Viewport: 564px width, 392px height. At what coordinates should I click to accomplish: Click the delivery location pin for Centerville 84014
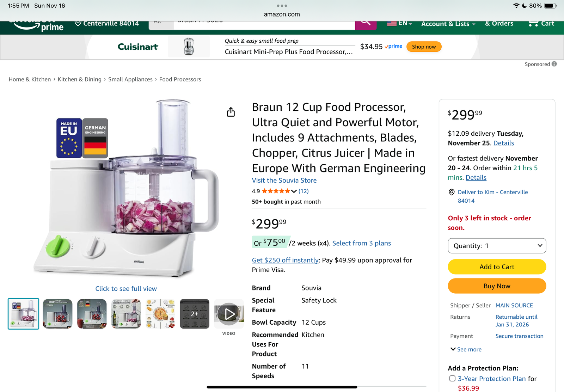pyautogui.click(x=78, y=23)
